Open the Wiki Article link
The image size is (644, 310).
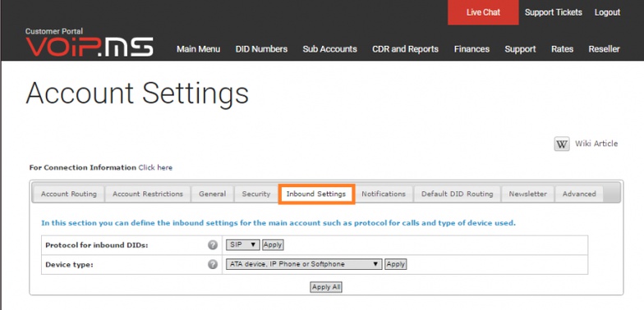coord(596,144)
